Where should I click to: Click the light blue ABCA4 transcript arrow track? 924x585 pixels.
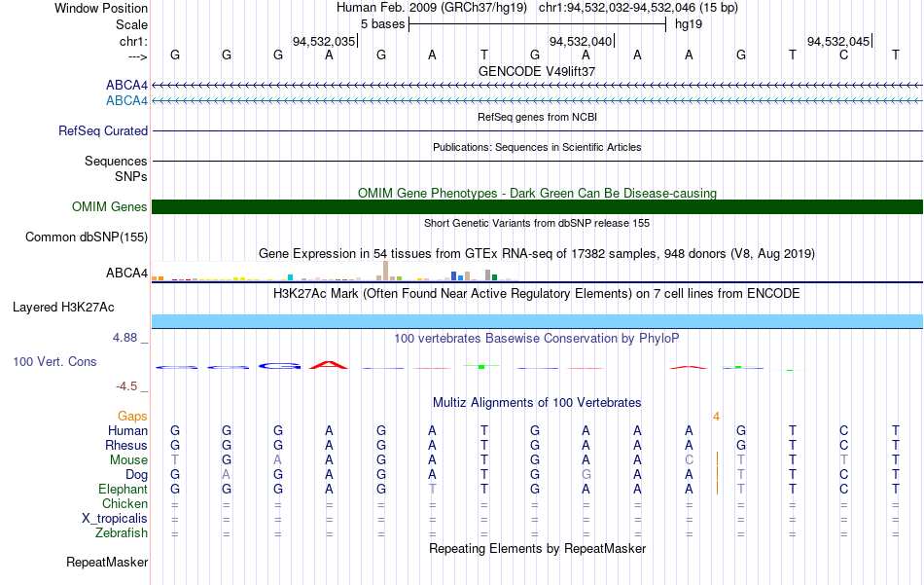[537, 101]
